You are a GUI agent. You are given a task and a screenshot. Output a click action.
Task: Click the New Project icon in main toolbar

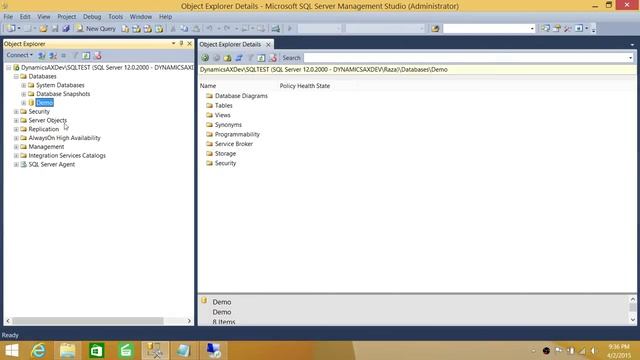coord(11,29)
